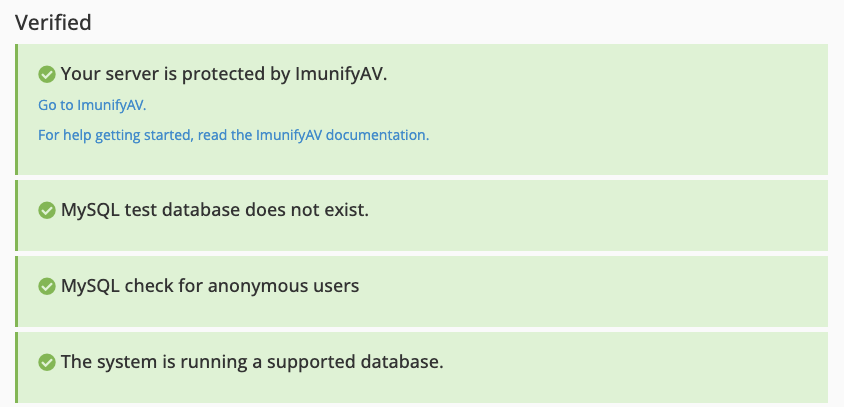Image resolution: width=844 pixels, height=407 pixels.
Task: Click the checkmark next to anonymous users check
Action: (x=46, y=286)
